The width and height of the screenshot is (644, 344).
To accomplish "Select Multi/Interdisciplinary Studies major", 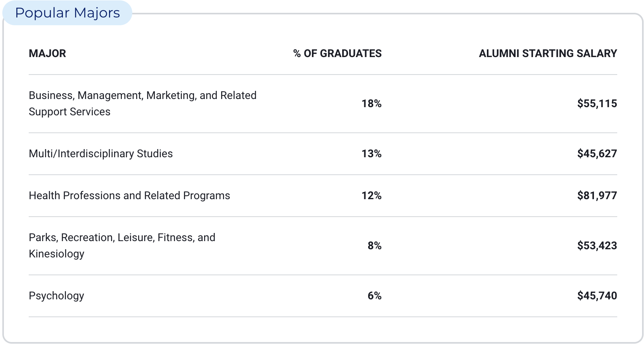I will (100, 154).
